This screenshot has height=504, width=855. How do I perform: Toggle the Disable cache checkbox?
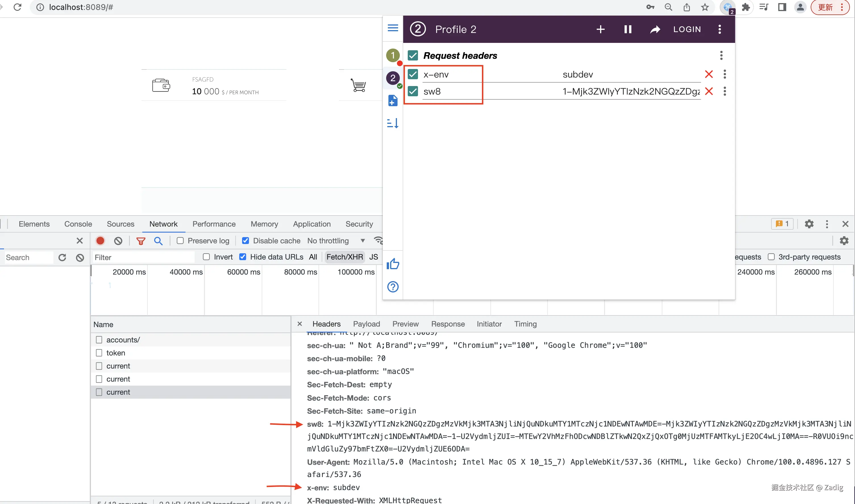click(x=245, y=241)
